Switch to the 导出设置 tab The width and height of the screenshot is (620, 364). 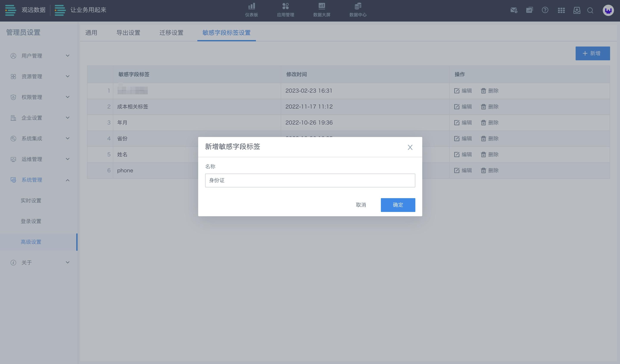(x=128, y=33)
